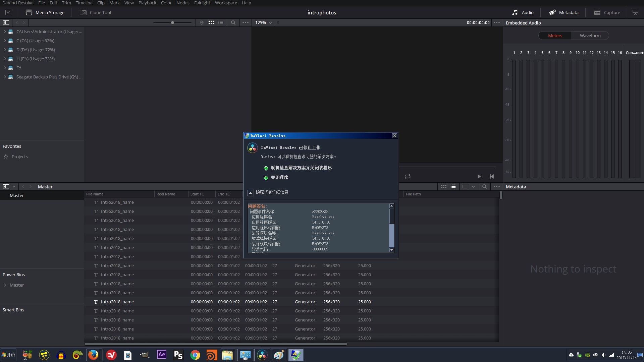Toggle loop playback in the viewer

pyautogui.click(x=408, y=176)
